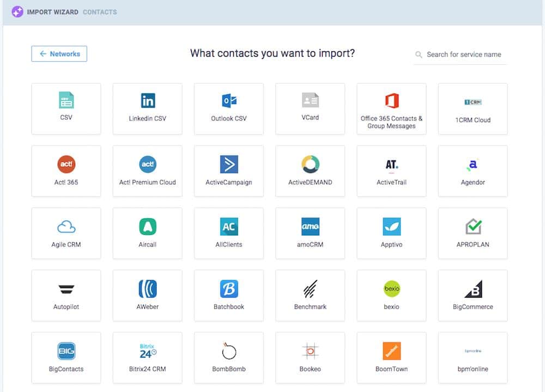Choose the APROPLAN checkmark house icon
Image resolution: width=545 pixels, height=392 pixels.
[x=474, y=226]
